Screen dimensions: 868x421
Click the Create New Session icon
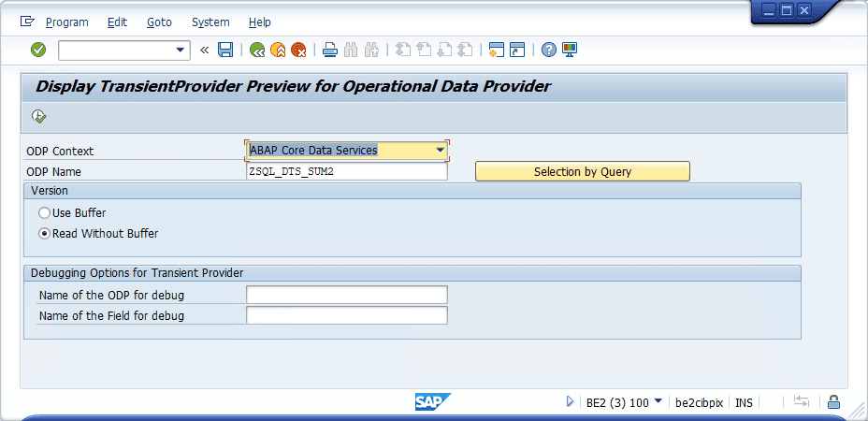496,50
